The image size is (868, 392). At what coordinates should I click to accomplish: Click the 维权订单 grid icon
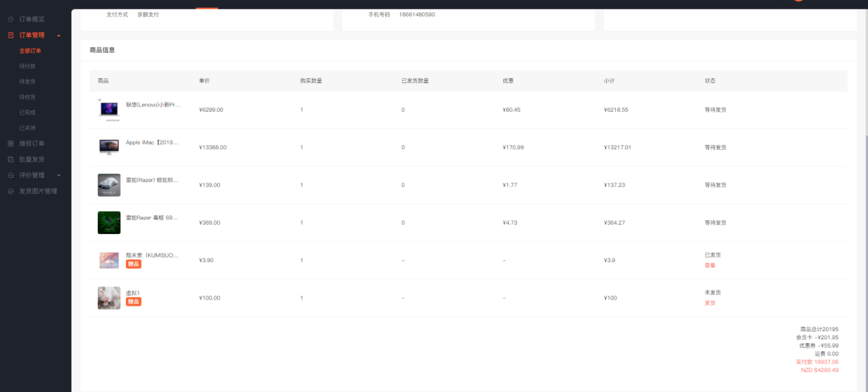click(11, 143)
